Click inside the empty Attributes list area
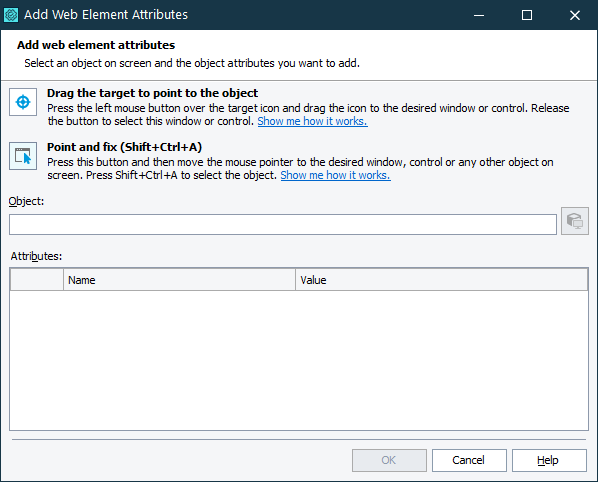The width and height of the screenshot is (598, 482). pos(299,360)
